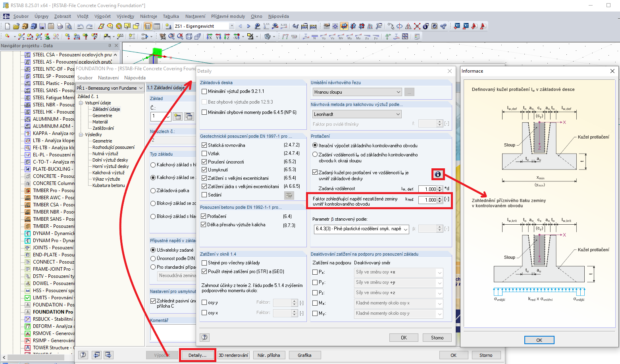620x364 pixels.
Task: Click the Nár. příloha button
Action: [x=269, y=355]
